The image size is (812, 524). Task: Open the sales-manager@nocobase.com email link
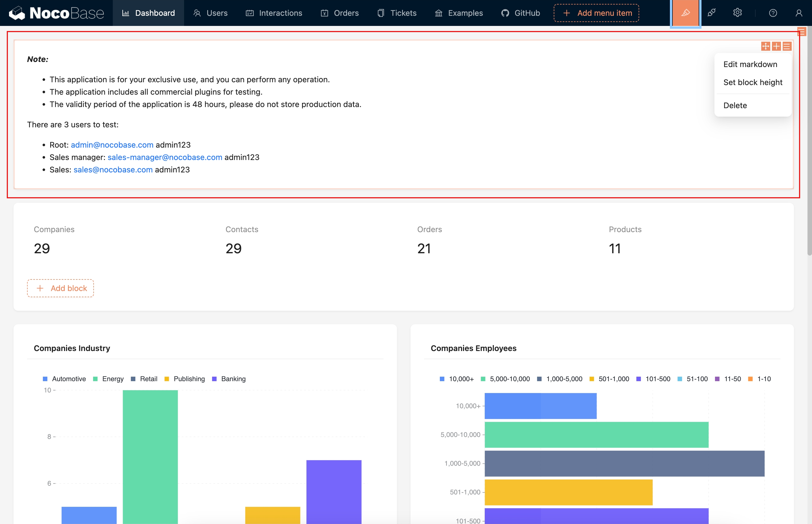pos(165,157)
